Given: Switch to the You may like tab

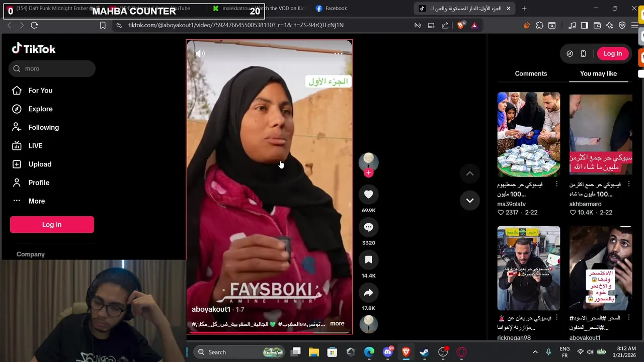Looking at the screenshot, I should [x=598, y=74].
